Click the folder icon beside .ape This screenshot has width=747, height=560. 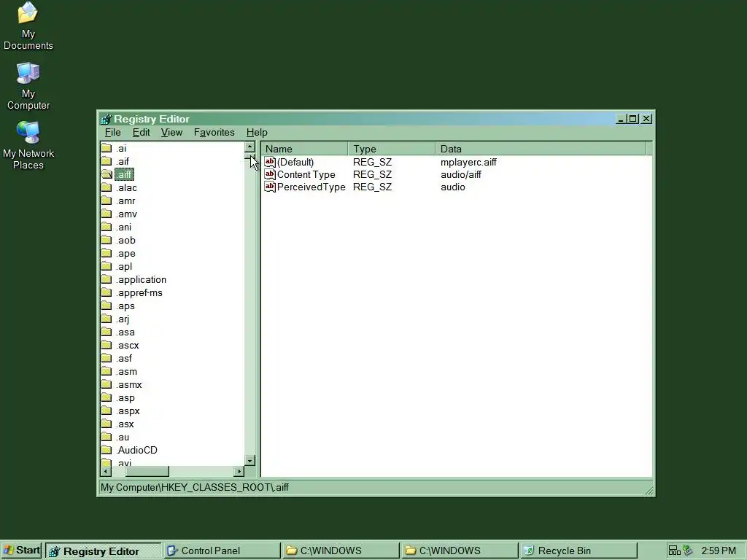pyautogui.click(x=107, y=253)
